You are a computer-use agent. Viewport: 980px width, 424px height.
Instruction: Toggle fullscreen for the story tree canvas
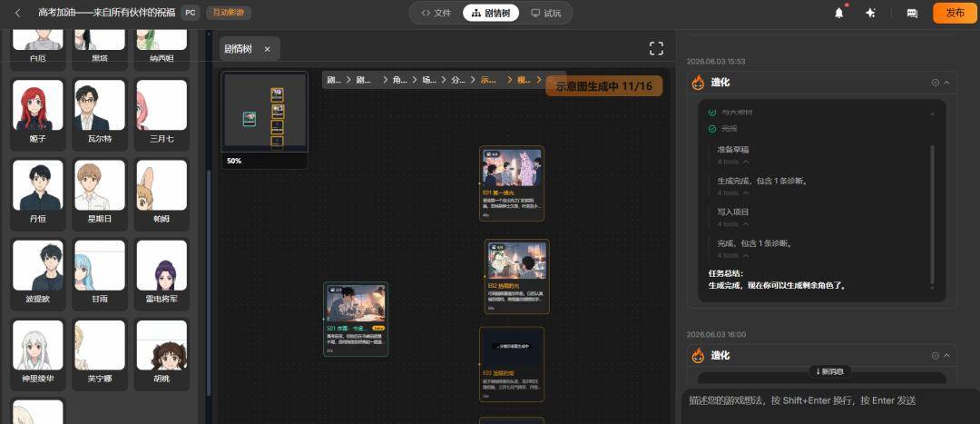[x=656, y=48]
